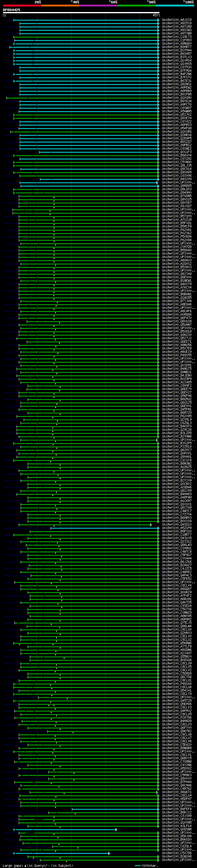
Task: Click the UniRef100_P48164 label
Action: [x=177, y=684]
